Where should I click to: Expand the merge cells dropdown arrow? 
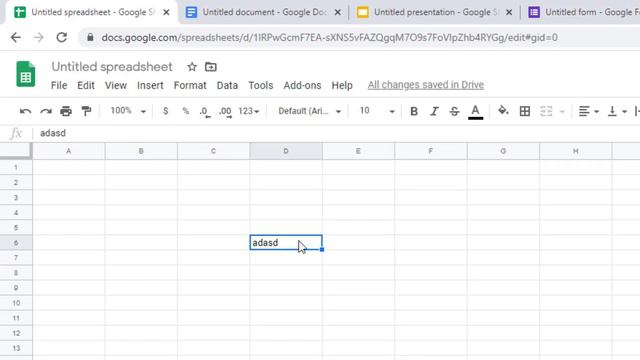tap(562, 111)
